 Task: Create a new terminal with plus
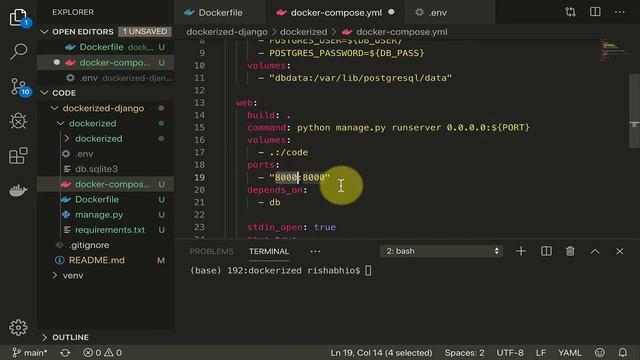tap(521, 251)
